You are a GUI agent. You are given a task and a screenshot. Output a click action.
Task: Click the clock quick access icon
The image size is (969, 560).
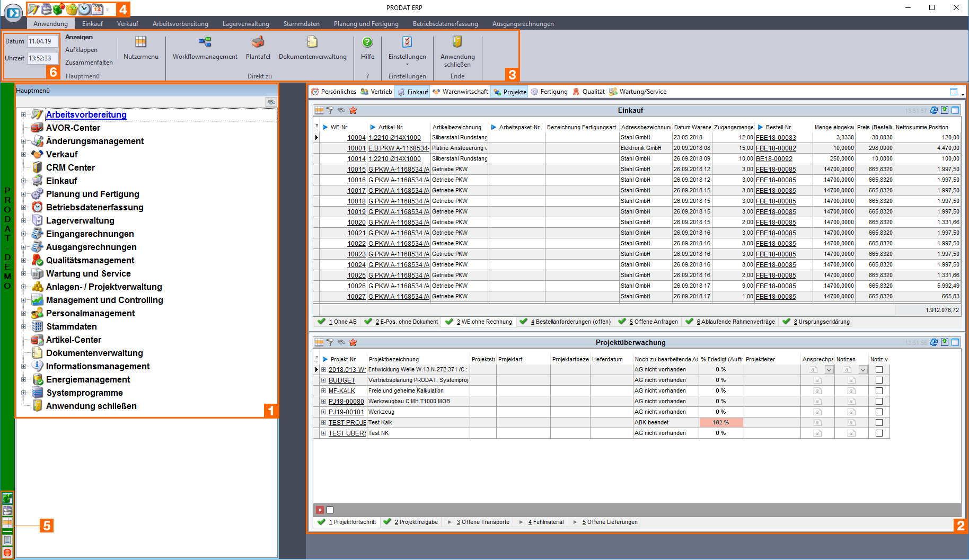tap(84, 9)
